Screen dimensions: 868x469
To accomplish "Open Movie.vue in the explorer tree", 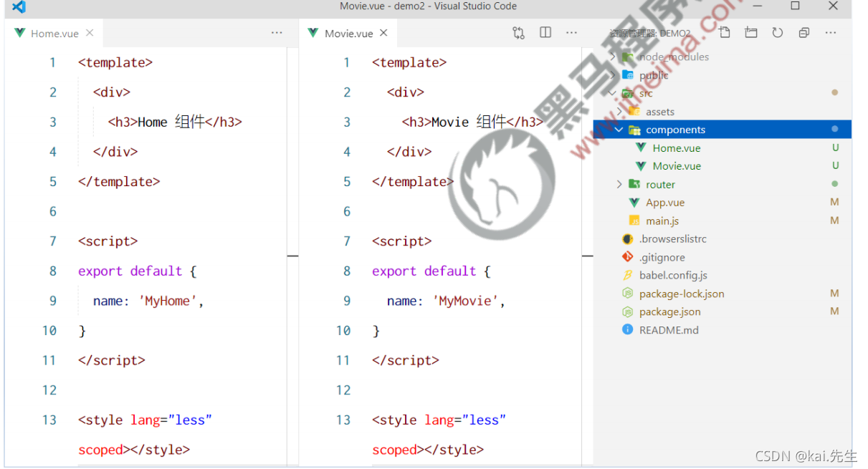I will pyautogui.click(x=677, y=166).
